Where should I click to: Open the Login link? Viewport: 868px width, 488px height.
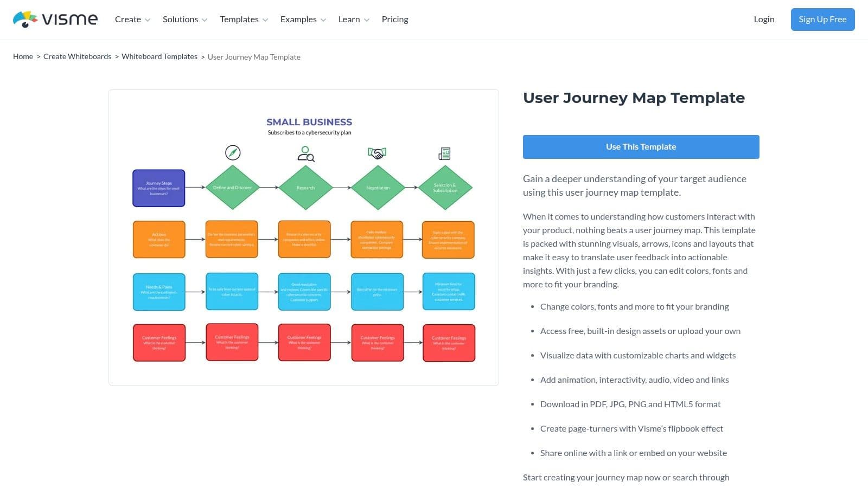click(x=764, y=20)
